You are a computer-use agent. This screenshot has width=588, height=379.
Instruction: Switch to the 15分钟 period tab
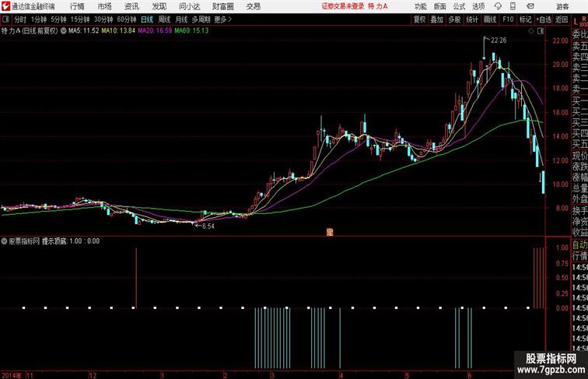80,19
